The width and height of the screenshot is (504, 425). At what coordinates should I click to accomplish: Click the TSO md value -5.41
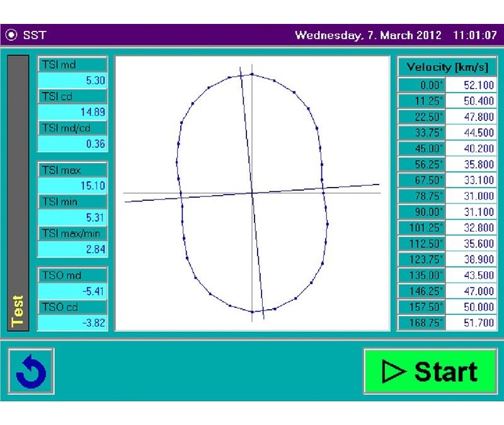(72, 291)
